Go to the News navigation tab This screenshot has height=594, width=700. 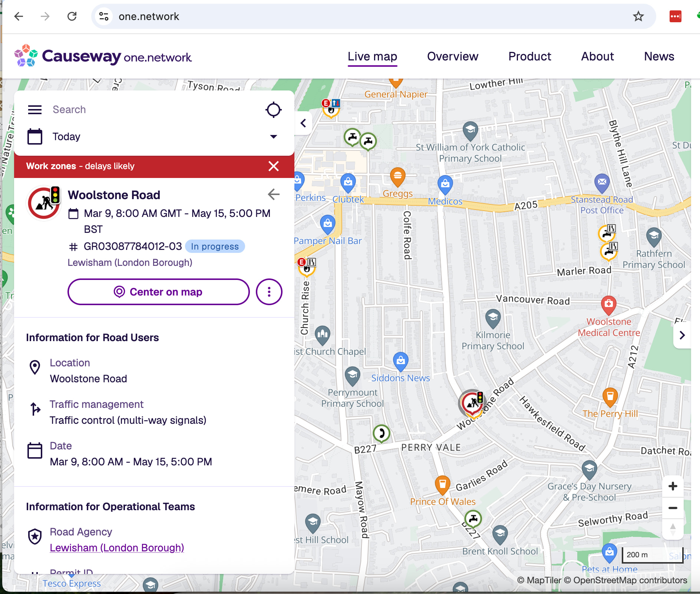pos(659,56)
